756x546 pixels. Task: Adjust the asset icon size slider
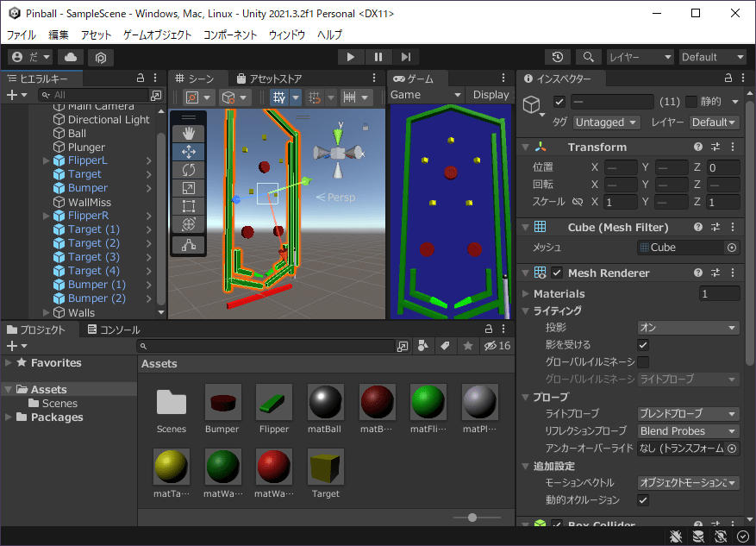472,518
